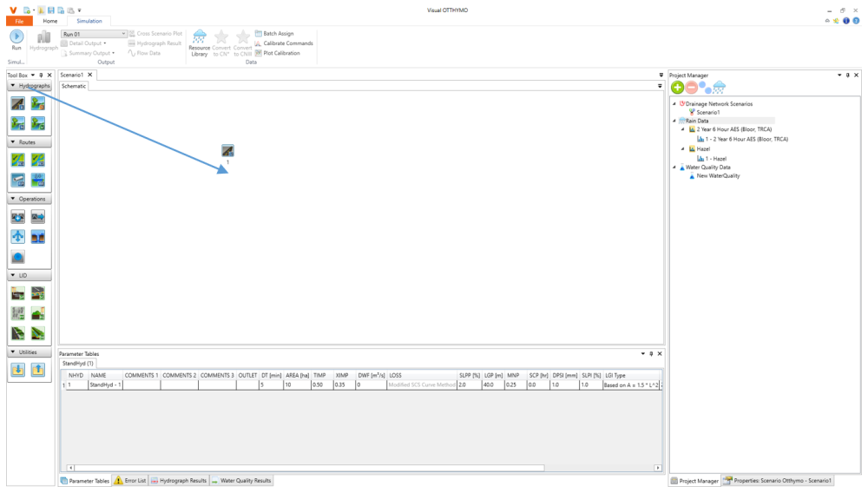
Task: Select 1 - 2 Year 6 Hour AES item
Action: click(746, 140)
